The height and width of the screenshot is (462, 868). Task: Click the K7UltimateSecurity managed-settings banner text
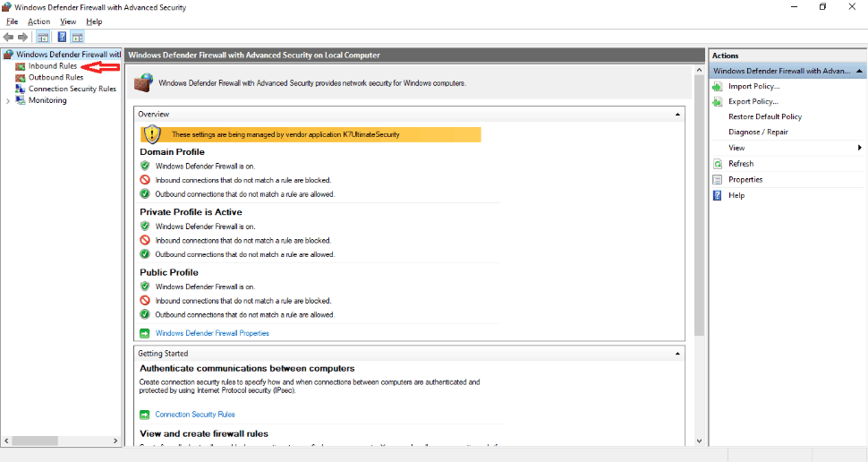[285, 134]
